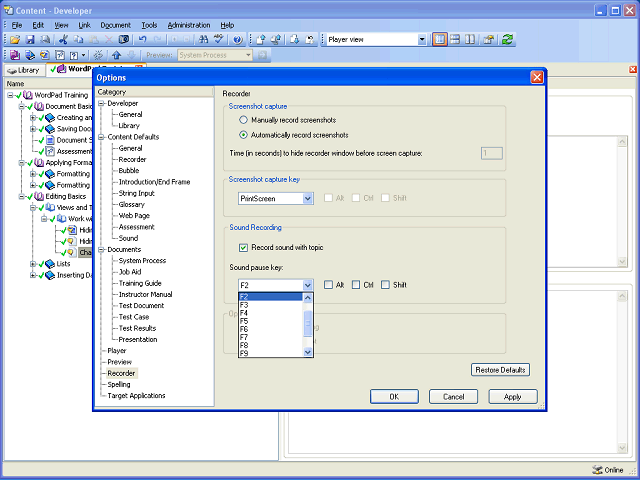This screenshot has height=480, width=640.
Task: Click the Check In document icon
Action: 261,40
